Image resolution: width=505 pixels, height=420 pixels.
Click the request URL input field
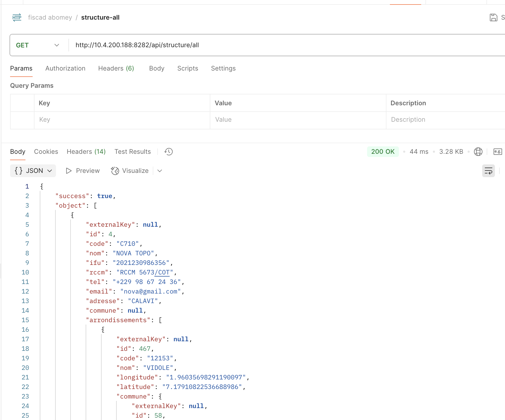pos(265,45)
